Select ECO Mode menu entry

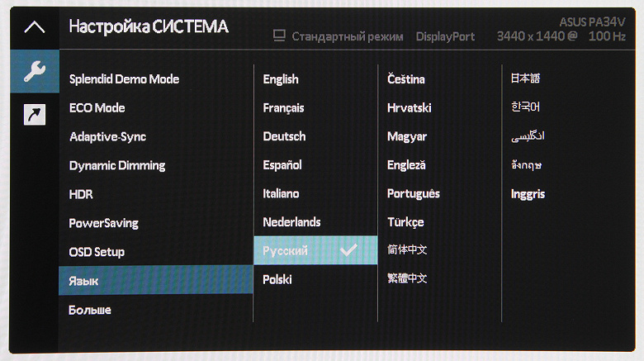tap(97, 108)
